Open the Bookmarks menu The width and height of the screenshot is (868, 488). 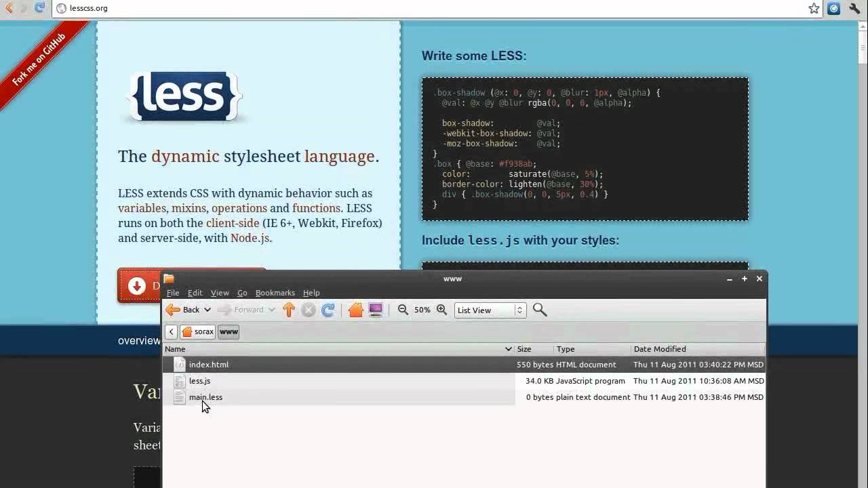click(x=275, y=293)
